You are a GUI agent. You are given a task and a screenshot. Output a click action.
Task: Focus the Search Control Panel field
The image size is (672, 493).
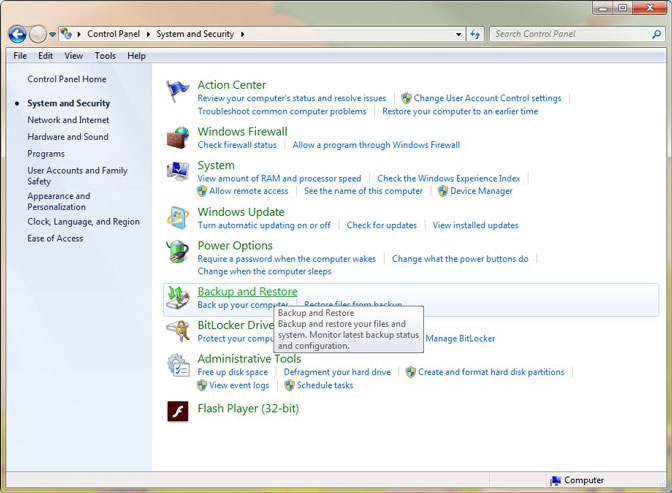tap(572, 34)
